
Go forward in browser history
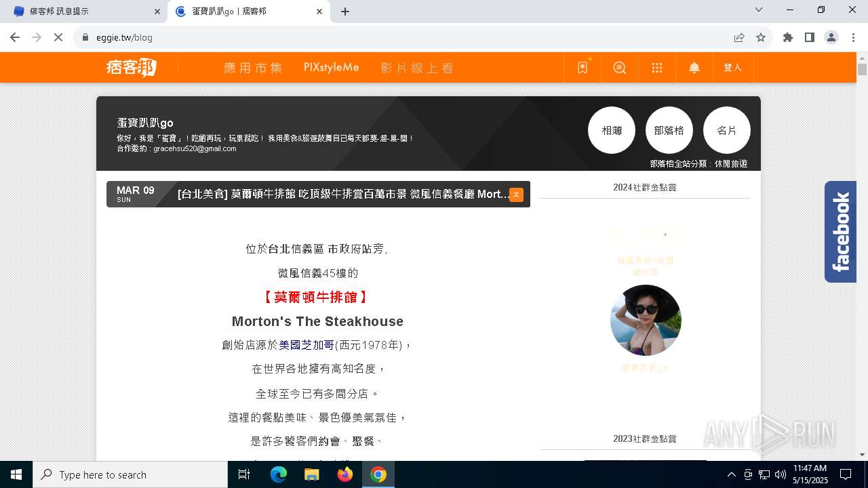click(37, 37)
